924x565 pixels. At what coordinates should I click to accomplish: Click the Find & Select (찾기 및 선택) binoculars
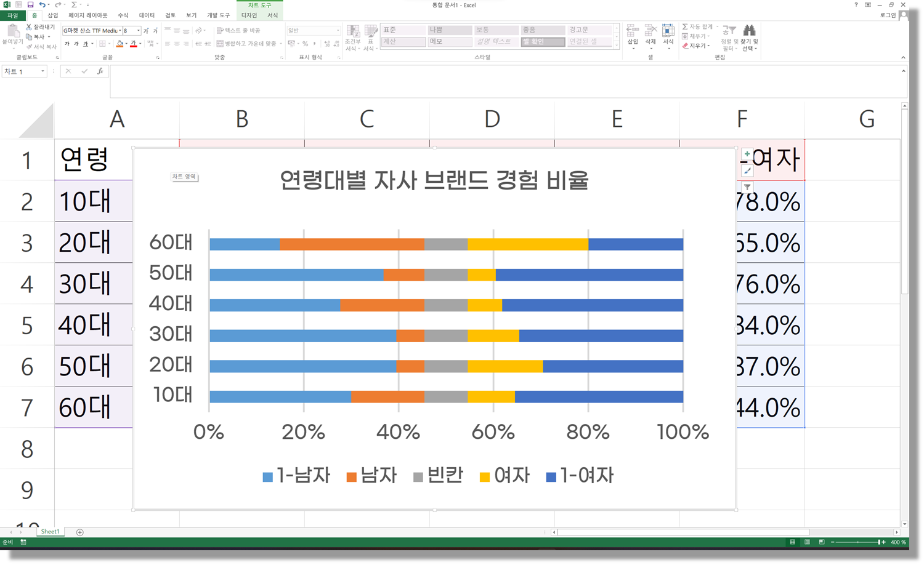pyautogui.click(x=749, y=30)
